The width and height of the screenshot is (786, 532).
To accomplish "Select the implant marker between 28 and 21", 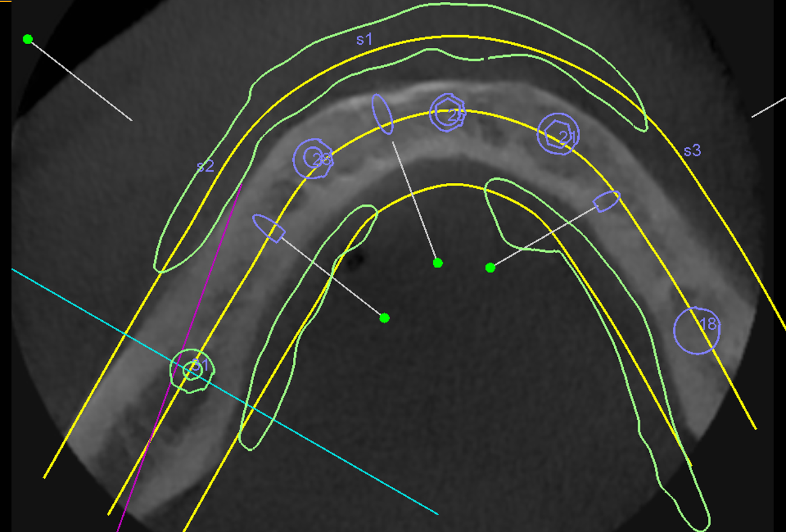I will coord(448,113).
